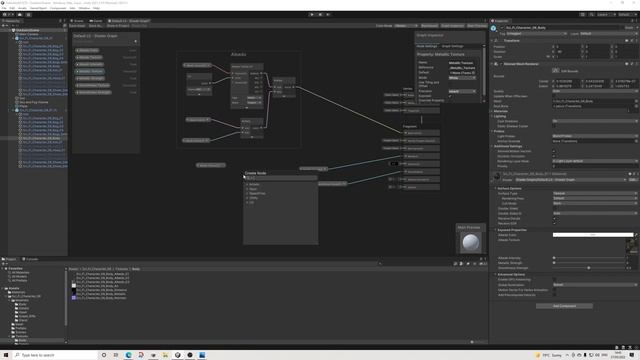Click the Main Preview sphere thumbnail
This screenshot has height=360, width=640.
(x=470, y=242)
